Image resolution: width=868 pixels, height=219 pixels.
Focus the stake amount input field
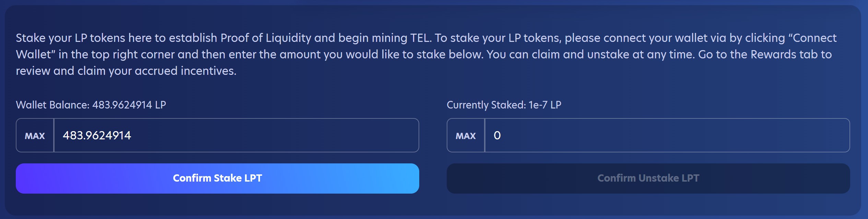(236, 136)
